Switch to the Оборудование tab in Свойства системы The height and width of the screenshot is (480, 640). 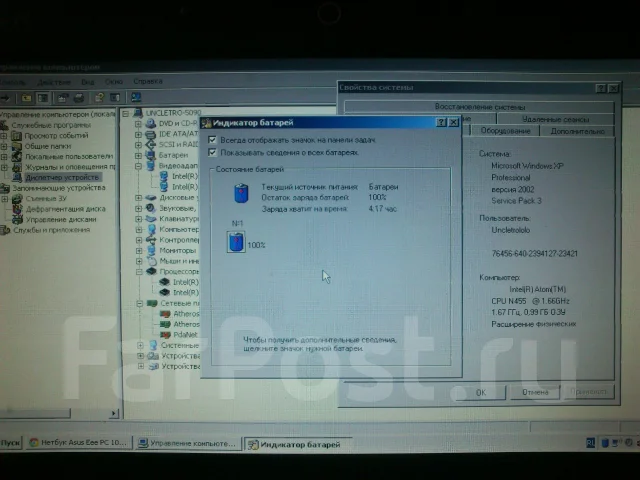pos(505,131)
